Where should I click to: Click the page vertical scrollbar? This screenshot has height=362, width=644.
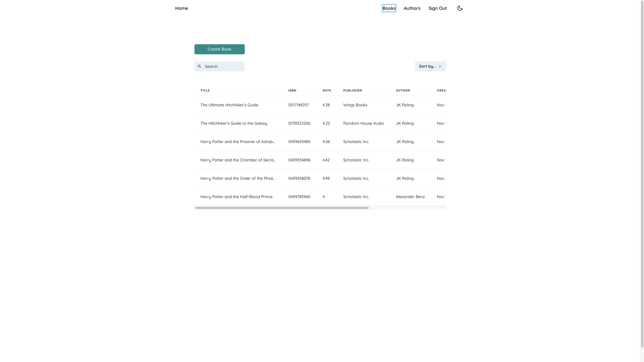click(642, 176)
